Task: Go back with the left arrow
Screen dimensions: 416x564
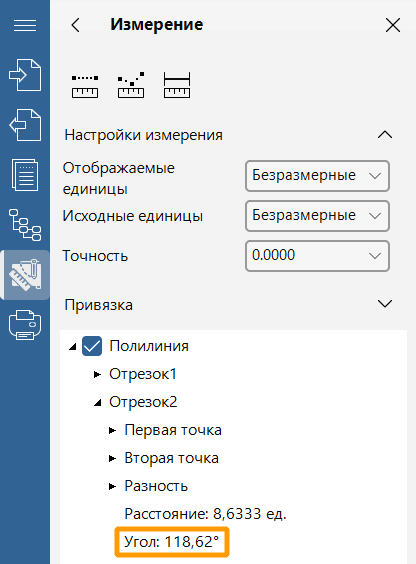Action: point(76,25)
